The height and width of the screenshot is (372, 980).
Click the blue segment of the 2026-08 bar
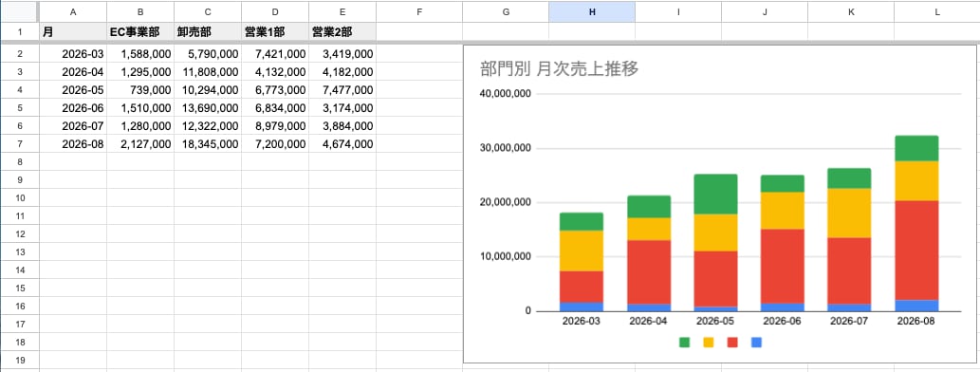916,306
